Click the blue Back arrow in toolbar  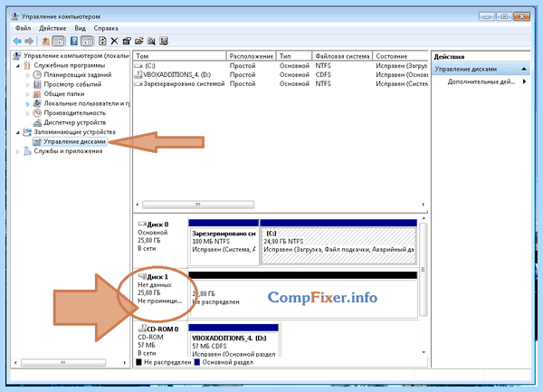(17, 42)
